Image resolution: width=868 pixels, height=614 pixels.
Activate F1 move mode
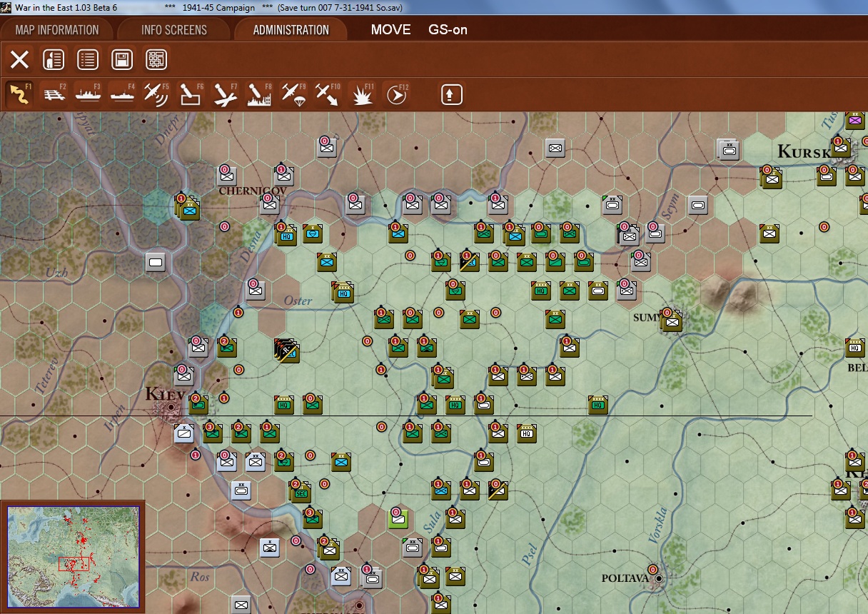(20, 94)
